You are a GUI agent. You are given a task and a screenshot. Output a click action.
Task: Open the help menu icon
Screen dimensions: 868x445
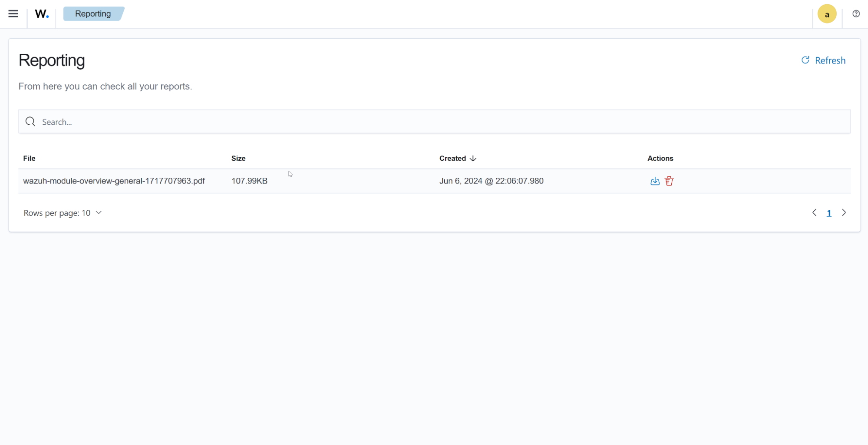click(855, 13)
